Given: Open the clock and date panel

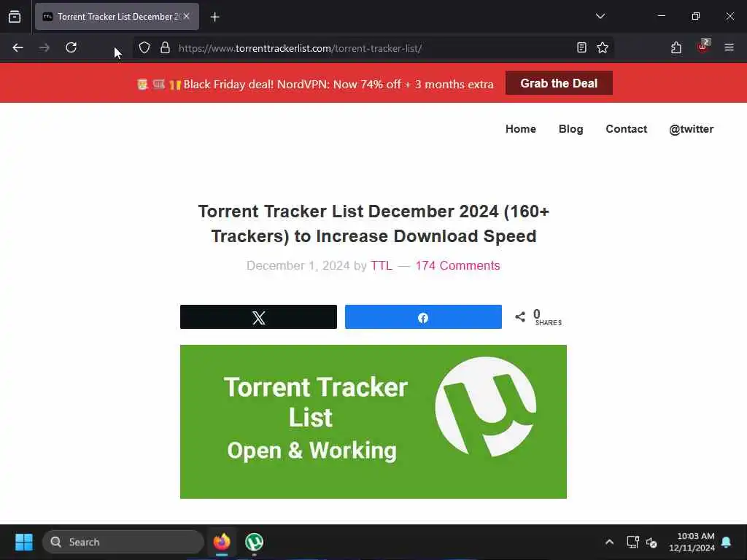Looking at the screenshot, I should coord(692,542).
